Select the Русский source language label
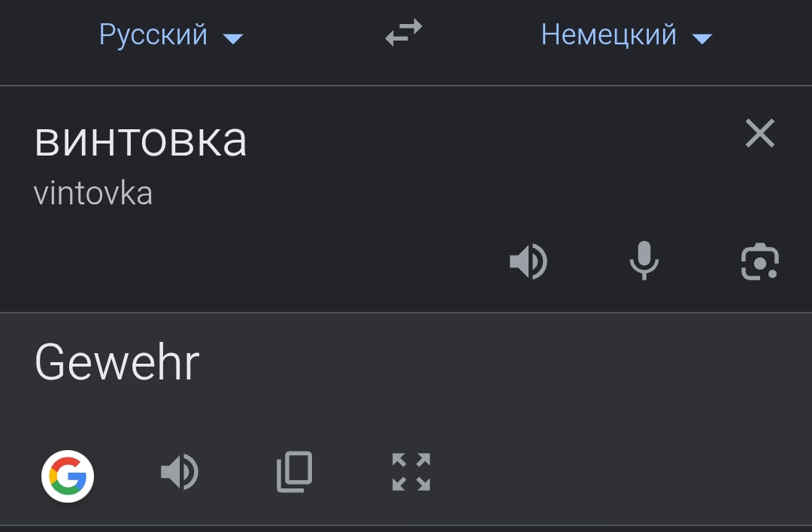Viewport: 812px width, 532px height. [x=153, y=35]
